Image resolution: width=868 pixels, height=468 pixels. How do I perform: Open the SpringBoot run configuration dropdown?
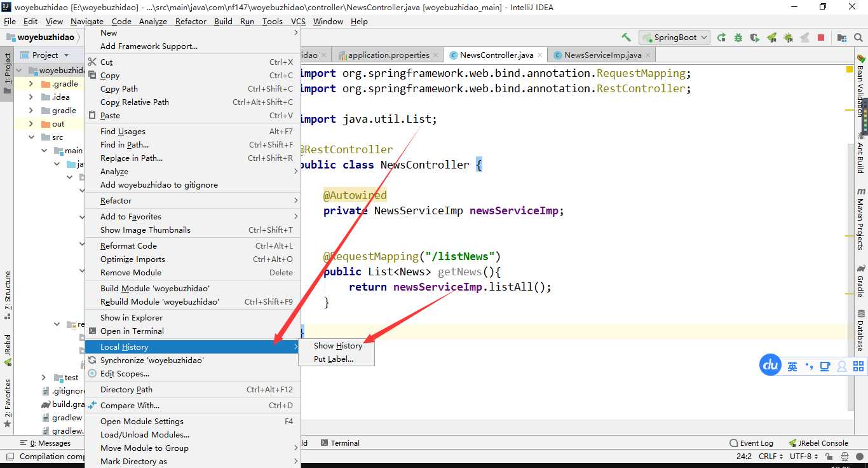click(674, 38)
